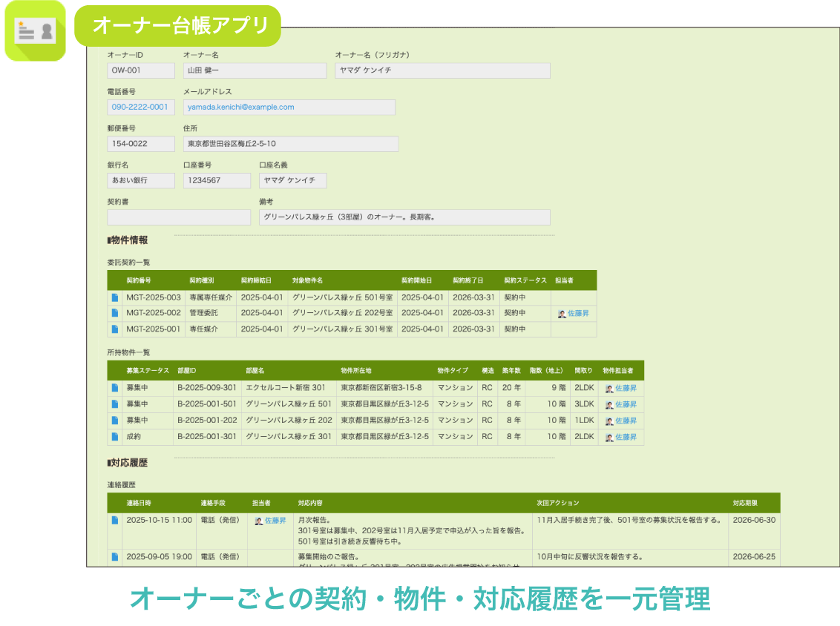This screenshot has width=840, height=626.
Task: Open 佐藤昇 link in MGT-2025-002 contract row
Action: (578, 313)
